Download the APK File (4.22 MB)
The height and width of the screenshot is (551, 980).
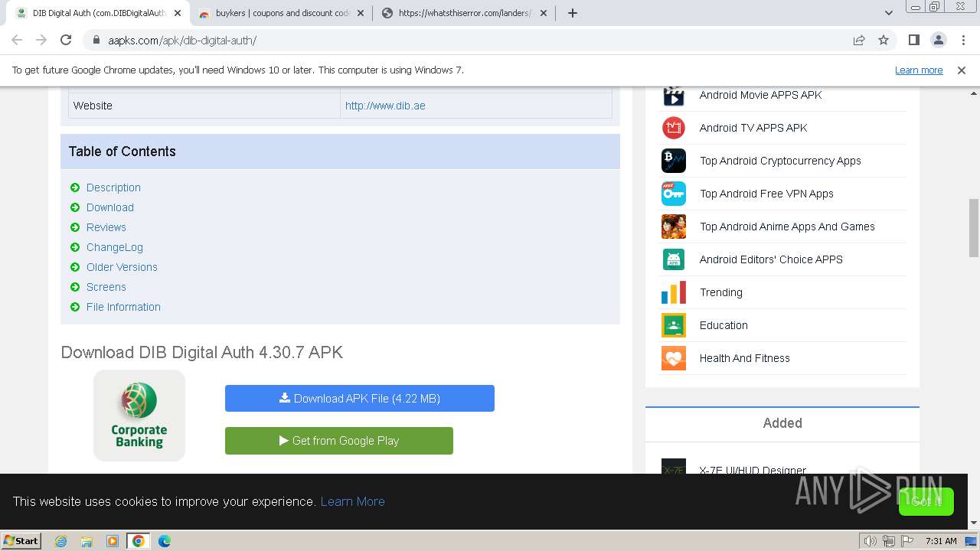click(x=360, y=399)
